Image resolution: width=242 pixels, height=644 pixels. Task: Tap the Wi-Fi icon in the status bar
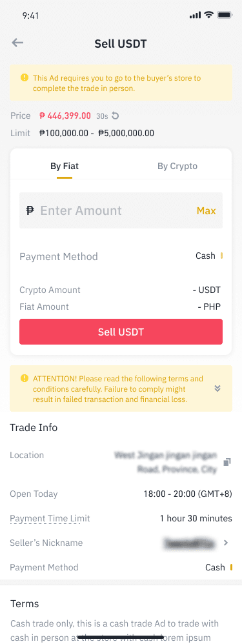tap(208, 15)
